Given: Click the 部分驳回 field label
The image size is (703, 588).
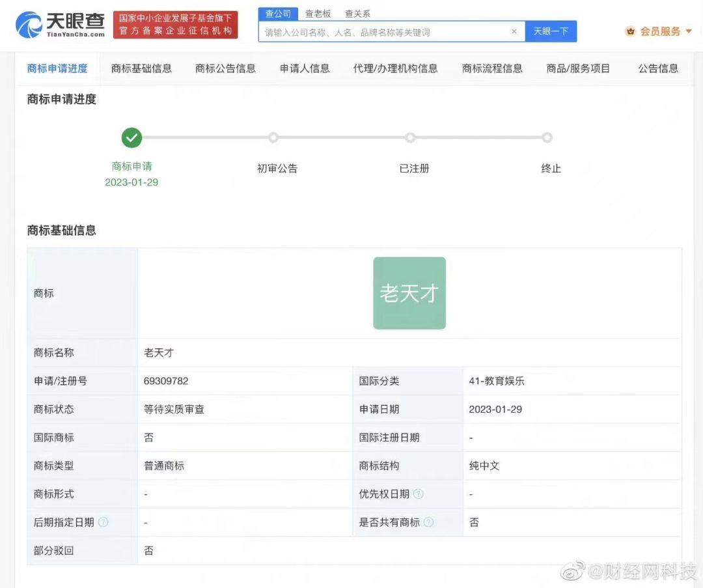Looking at the screenshot, I should point(54,550).
